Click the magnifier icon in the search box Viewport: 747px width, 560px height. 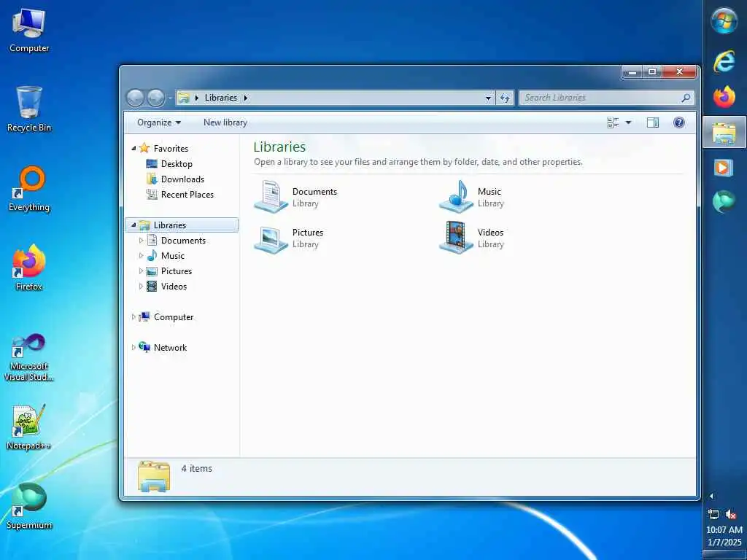[x=686, y=98]
